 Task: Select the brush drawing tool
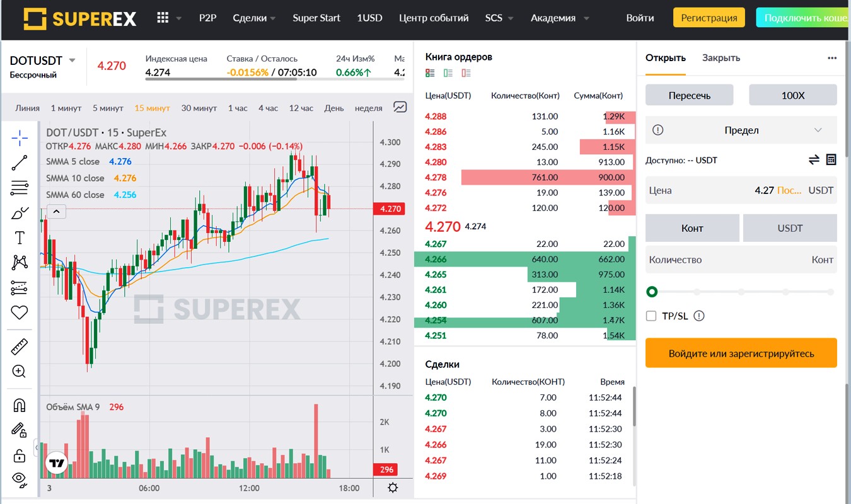point(20,213)
